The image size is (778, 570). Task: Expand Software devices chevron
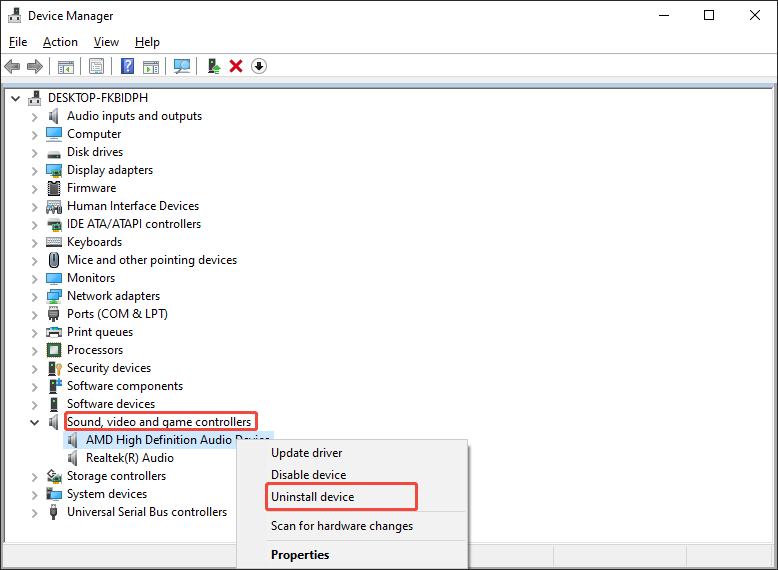tap(34, 405)
